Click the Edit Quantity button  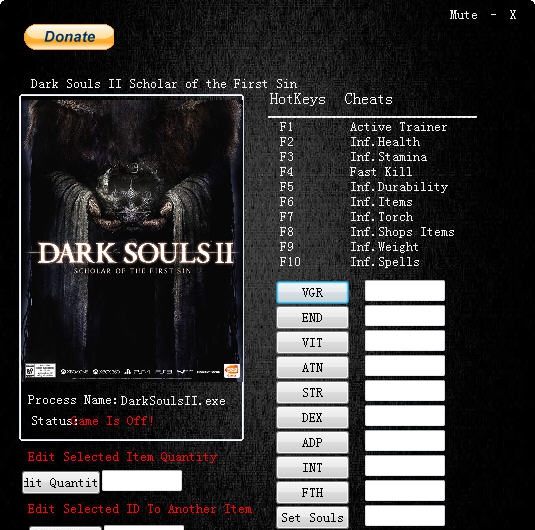point(61,482)
